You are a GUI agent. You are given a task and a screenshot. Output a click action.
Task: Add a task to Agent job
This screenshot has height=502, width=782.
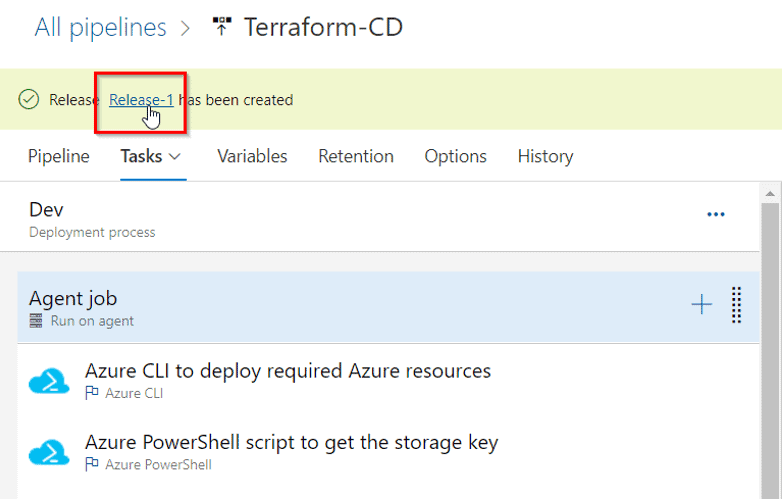[x=702, y=306]
